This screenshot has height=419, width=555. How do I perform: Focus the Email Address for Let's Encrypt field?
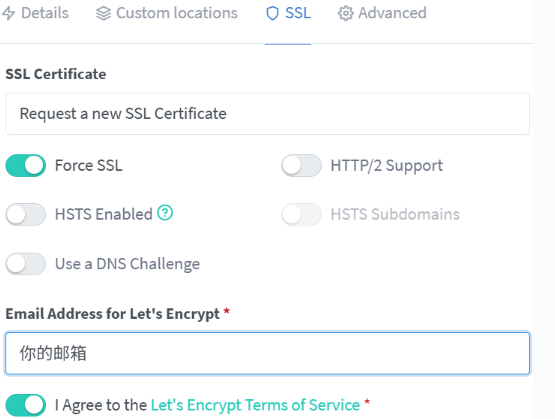[267, 353]
